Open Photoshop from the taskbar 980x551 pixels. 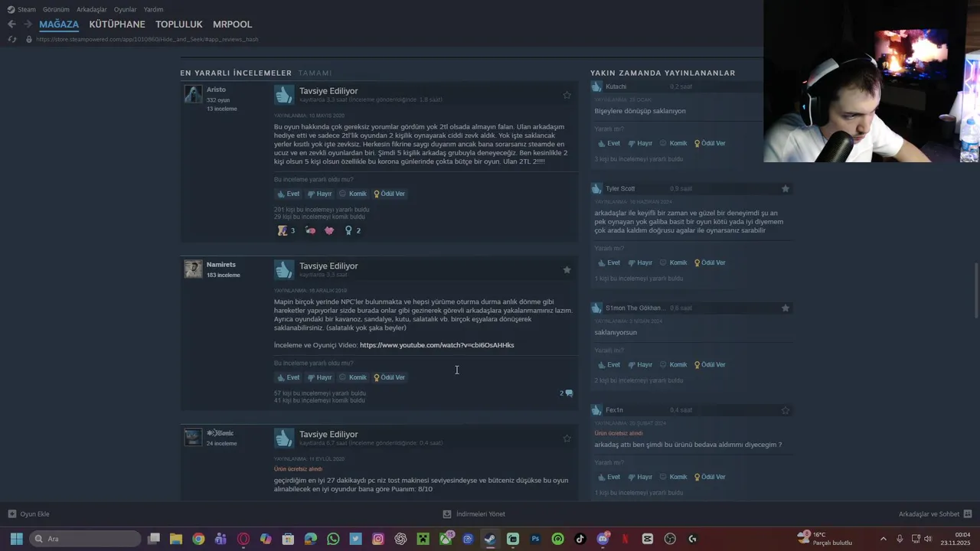[x=535, y=539]
